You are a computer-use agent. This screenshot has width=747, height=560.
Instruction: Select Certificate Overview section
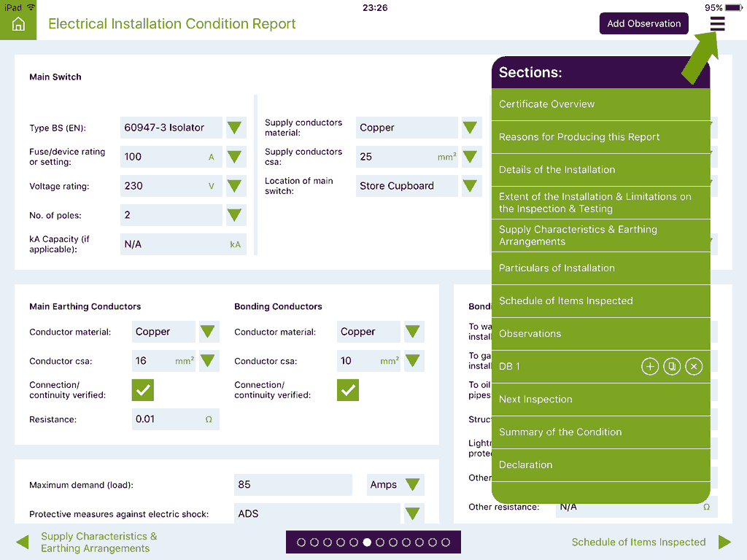point(601,104)
